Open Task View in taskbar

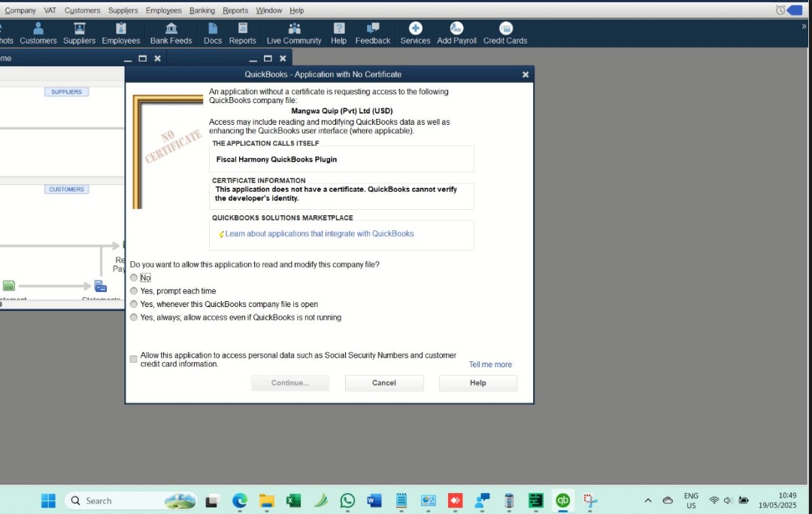click(x=211, y=501)
